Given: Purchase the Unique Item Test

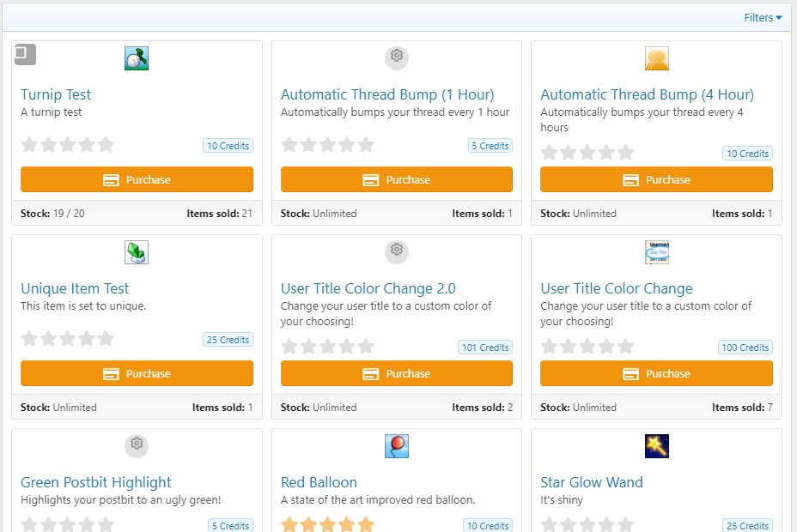Looking at the screenshot, I should (137, 373).
